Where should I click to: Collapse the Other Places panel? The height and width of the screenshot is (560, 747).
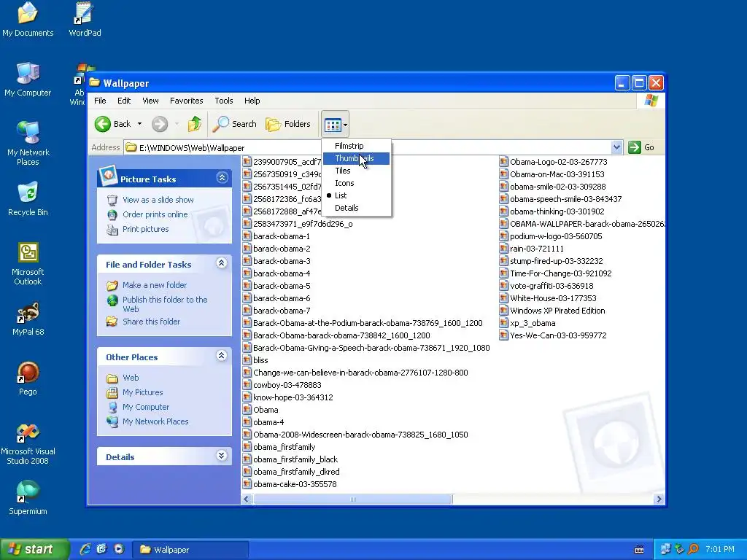pos(222,356)
